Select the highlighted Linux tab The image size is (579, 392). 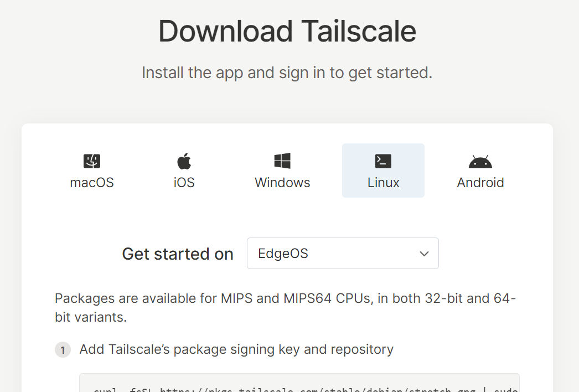(383, 171)
